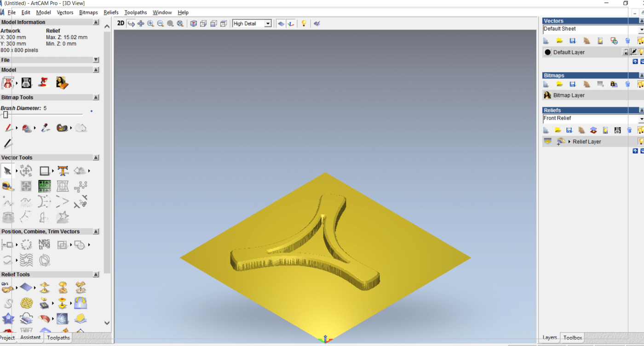Screen dimensions: 644x346
Task: Select the flood fill bucket tool
Action: [27, 128]
